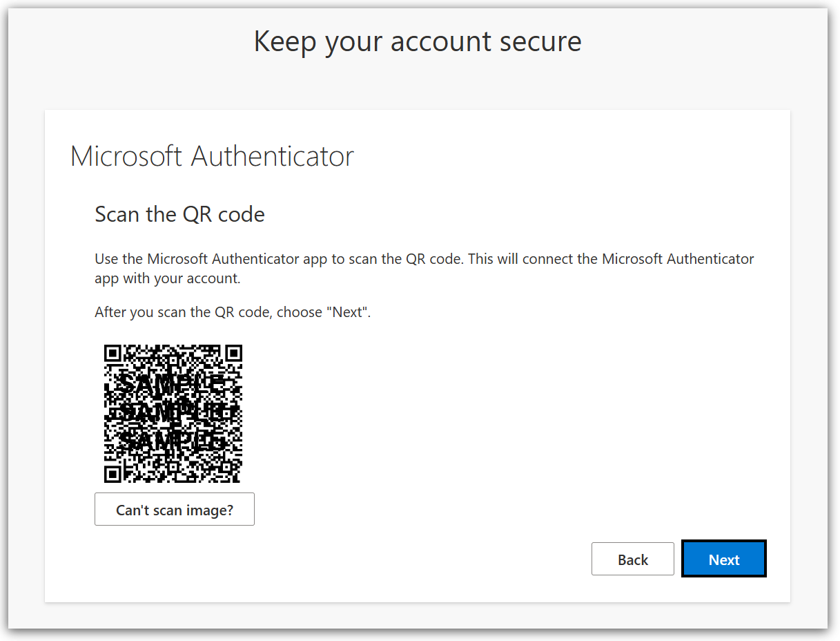Click "Authenticator" in the large card heading
Image resolution: width=840 pixels, height=641 pixels.
click(x=273, y=156)
